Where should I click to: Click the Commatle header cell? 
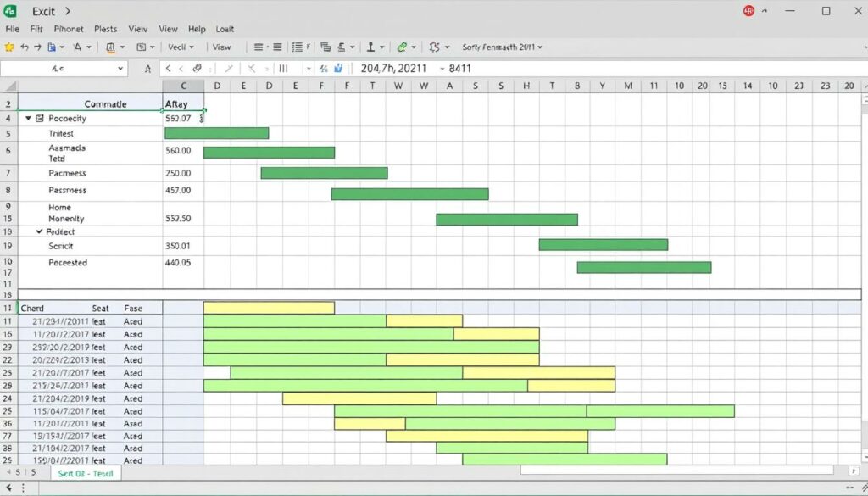(x=90, y=103)
